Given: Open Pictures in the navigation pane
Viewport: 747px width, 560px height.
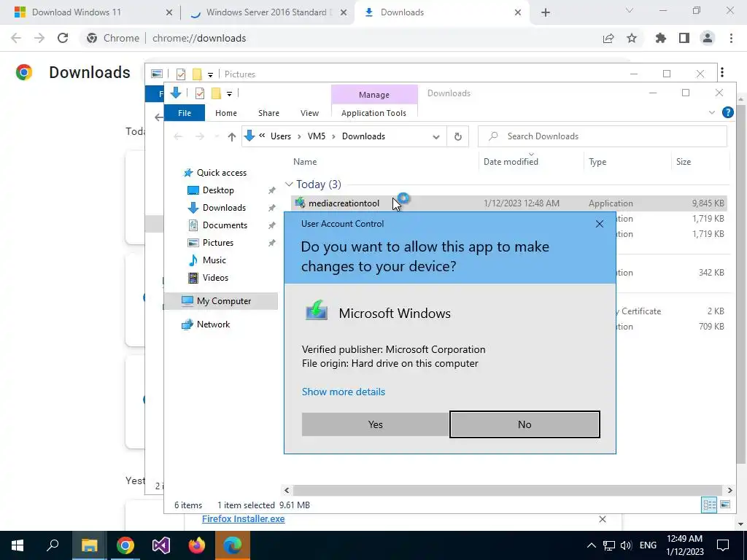Looking at the screenshot, I should (x=217, y=243).
